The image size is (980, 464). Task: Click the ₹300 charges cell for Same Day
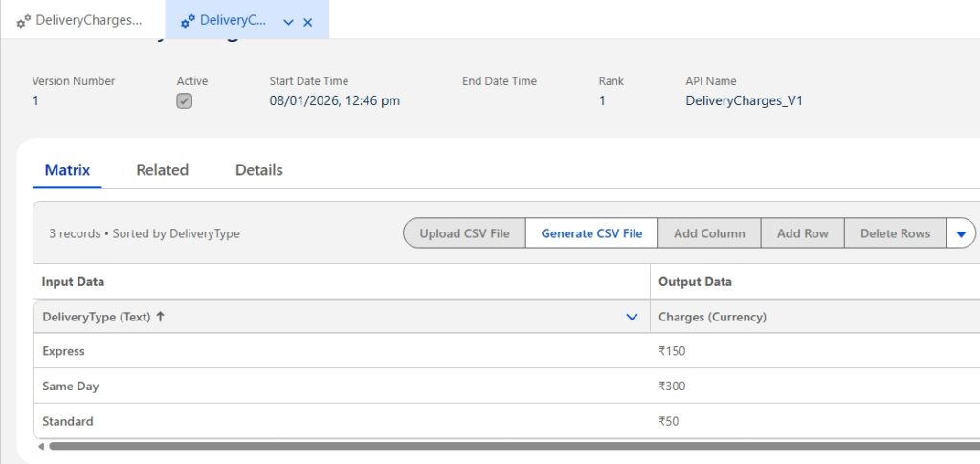(672, 386)
